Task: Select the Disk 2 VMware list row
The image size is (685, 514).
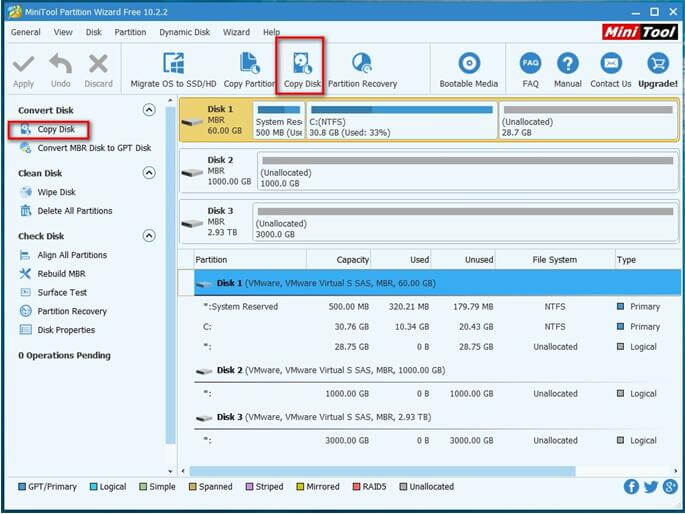Action: [x=437, y=370]
